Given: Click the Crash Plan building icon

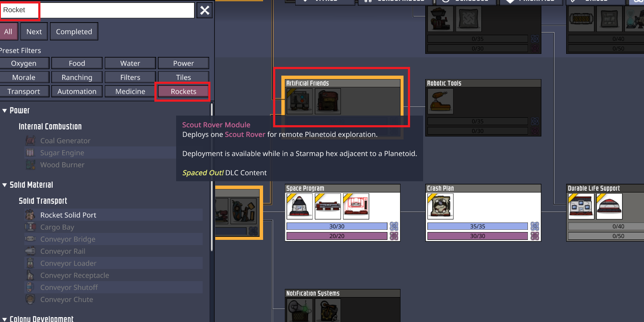Looking at the screenshot, I should (x=440, y=206).
